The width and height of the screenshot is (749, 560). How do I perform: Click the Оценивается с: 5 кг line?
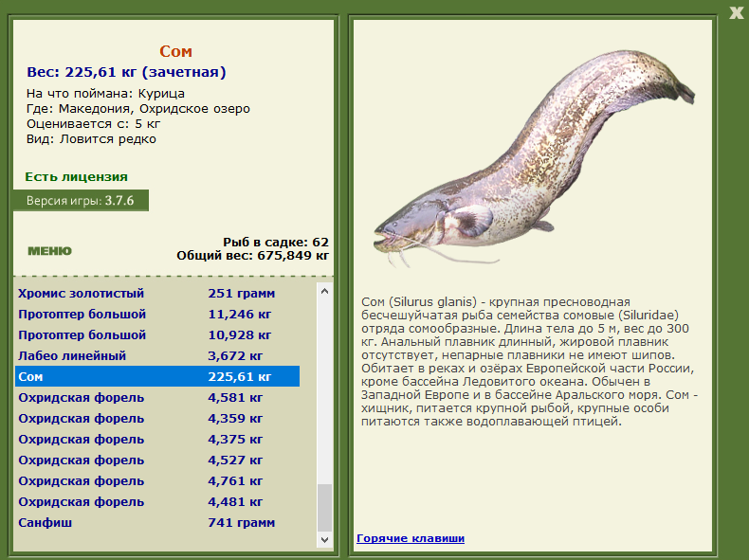coord(93,124)
